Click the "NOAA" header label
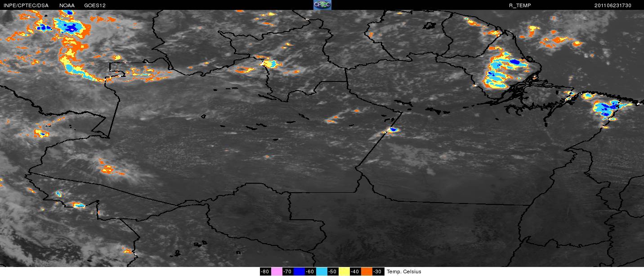Screen dimensions: 644x276 tap(67, 5)
